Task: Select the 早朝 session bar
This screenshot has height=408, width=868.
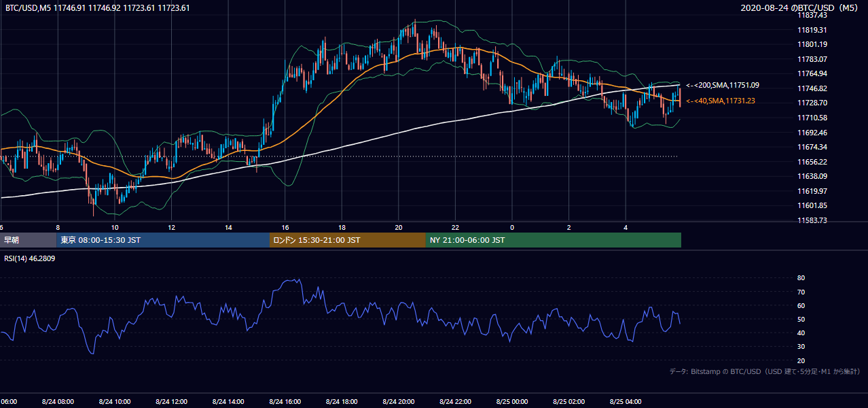Action: pos(29,240)
